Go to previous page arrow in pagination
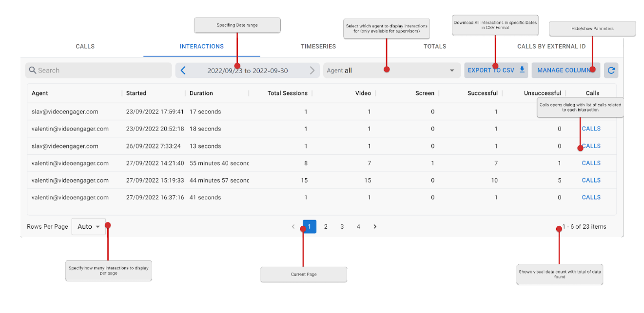 pos(293,227)
